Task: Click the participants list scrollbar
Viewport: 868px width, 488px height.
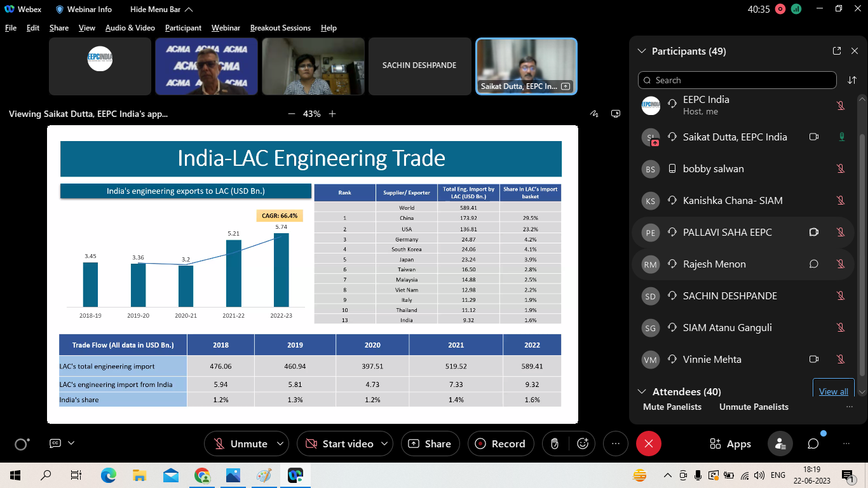Action: click(862, 254)
